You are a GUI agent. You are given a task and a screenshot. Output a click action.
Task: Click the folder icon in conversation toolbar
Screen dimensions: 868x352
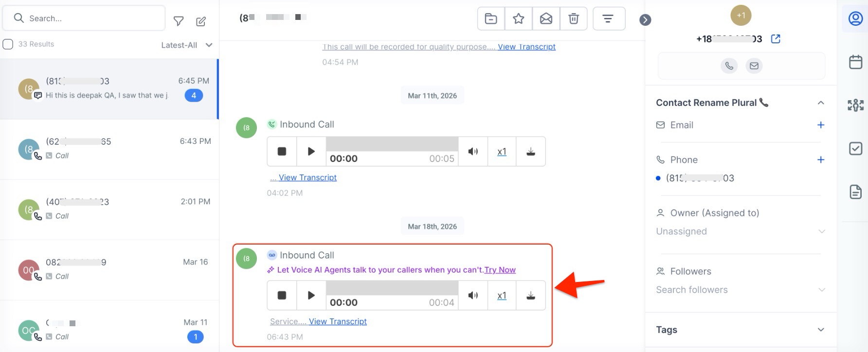(491, 19)
